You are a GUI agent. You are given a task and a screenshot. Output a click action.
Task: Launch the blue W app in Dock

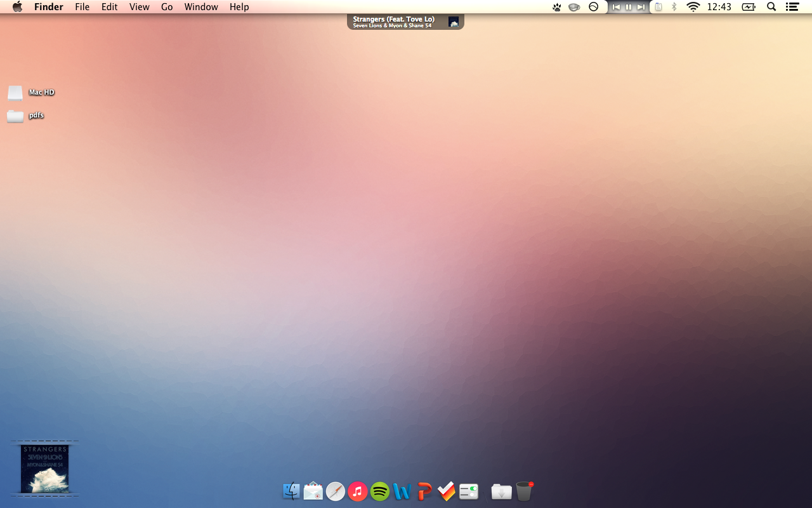[402, 491]
